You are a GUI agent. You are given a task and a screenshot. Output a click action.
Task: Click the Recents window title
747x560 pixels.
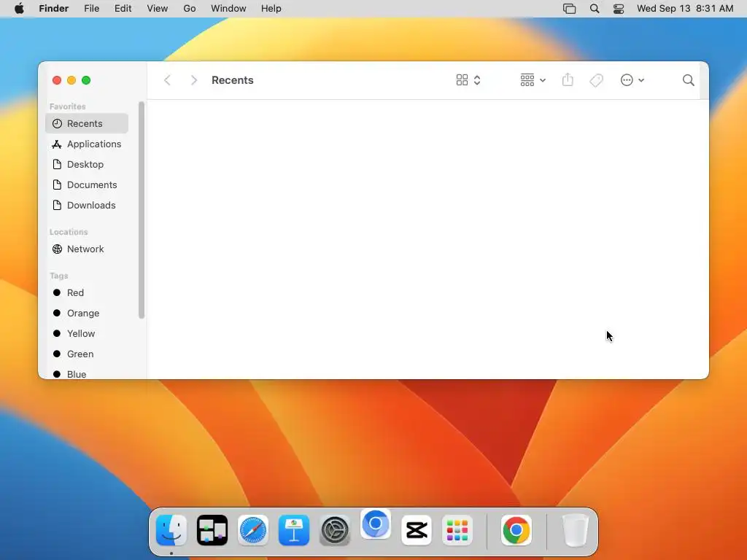pos(233,80)
